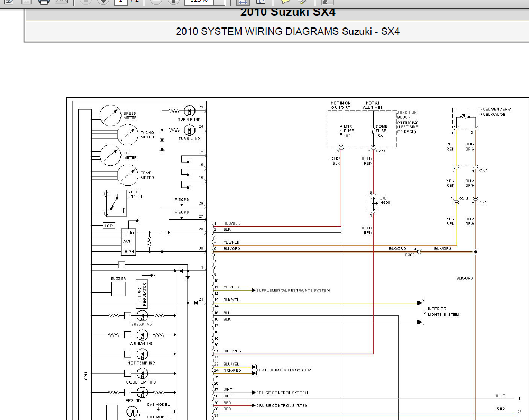Click the "BLU/YEL" wire label at pin 23
The image size is (529, 420).
(x=231, y=364)
